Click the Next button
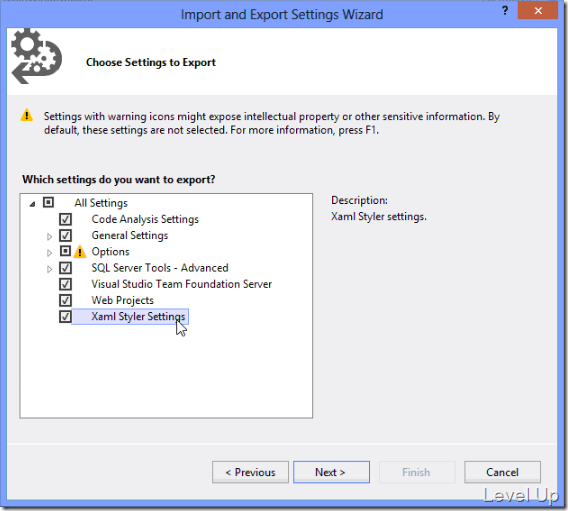The image size is (568, 511). pos(331,472)
